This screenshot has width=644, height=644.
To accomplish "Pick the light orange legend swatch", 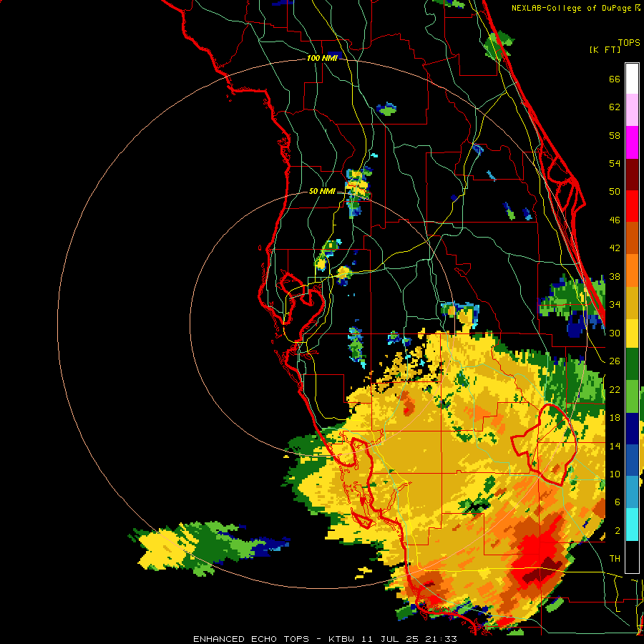I will 632,270.
